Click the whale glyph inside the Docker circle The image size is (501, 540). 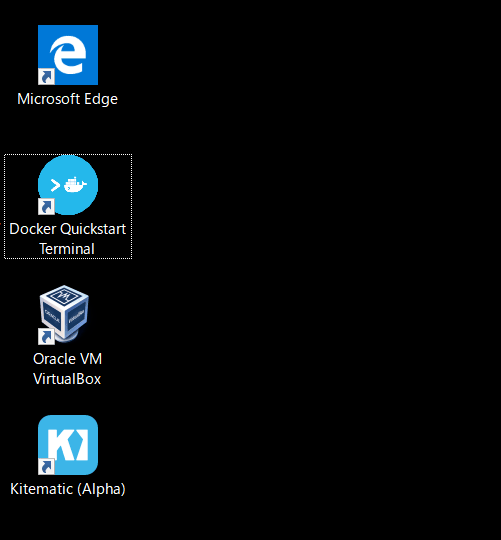click(x=75, y=185)
